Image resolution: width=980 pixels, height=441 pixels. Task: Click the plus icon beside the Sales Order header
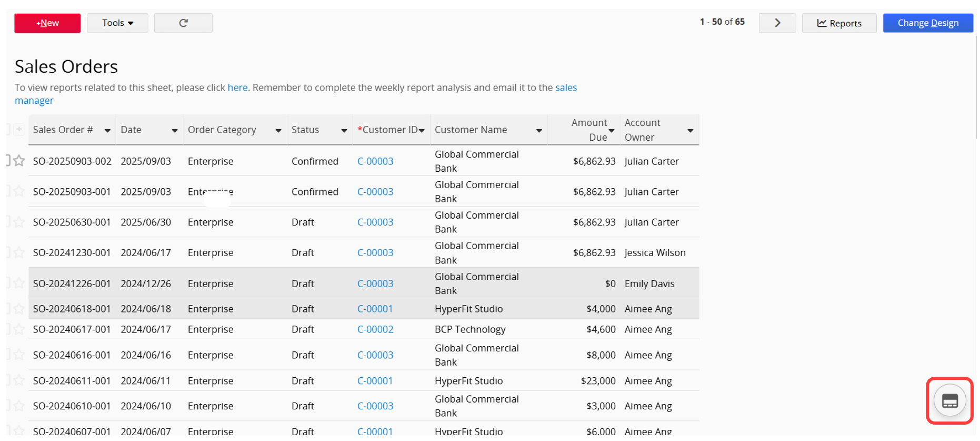click(x=19, y=130)
